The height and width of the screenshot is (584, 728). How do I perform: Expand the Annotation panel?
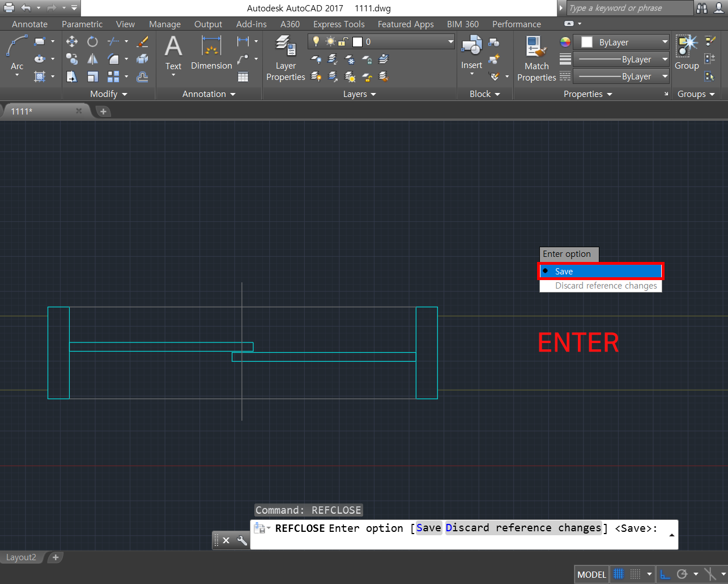pyautogui.click(x=208, y=94)
